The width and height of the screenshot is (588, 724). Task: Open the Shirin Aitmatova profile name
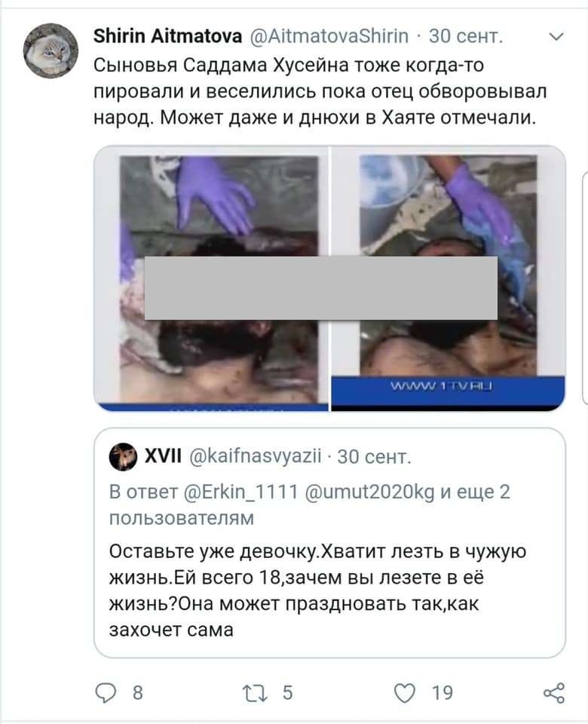(x=167, y=36)
